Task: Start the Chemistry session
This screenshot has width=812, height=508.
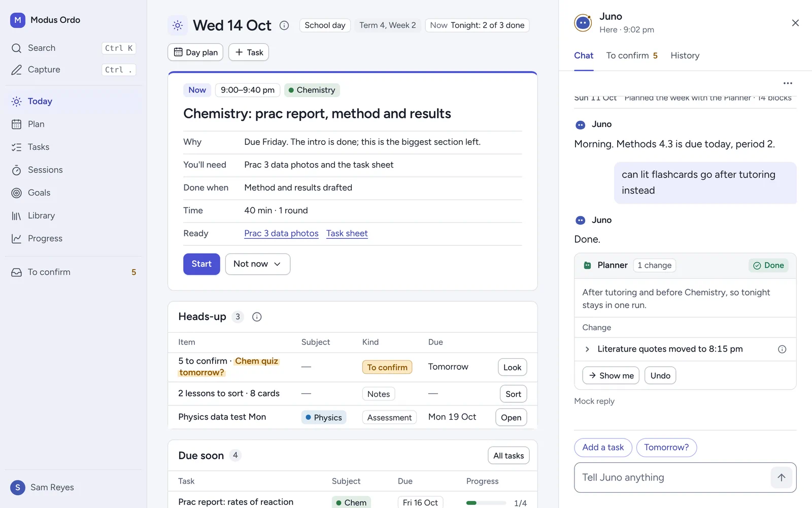Action: [201, 264]
